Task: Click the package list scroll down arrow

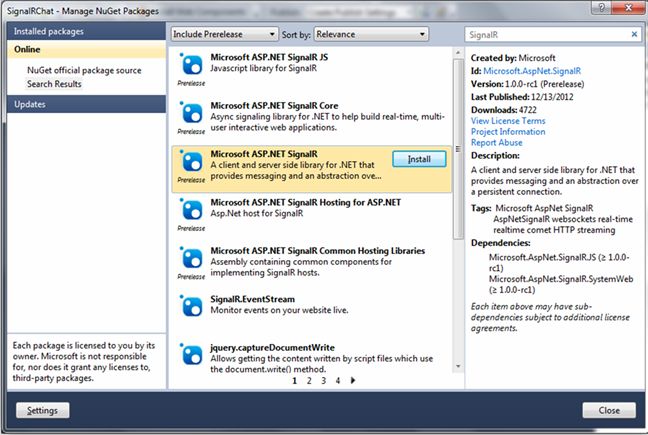Action: click(458, 366)
